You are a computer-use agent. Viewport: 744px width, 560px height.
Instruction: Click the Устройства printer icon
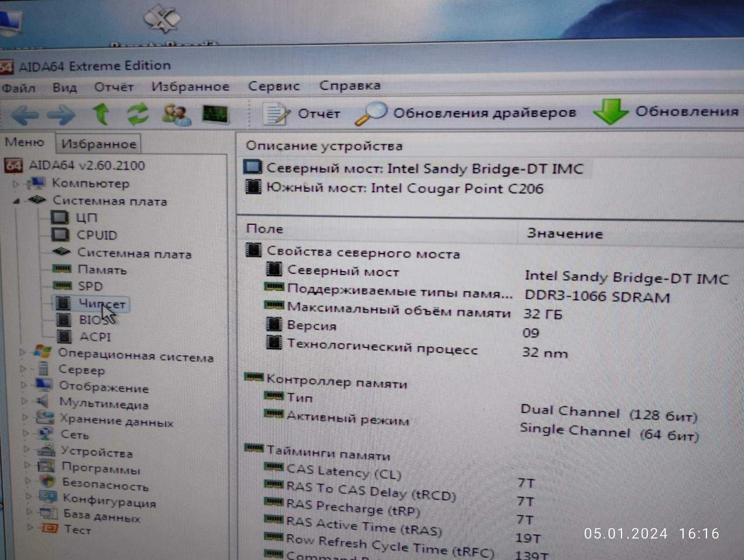tap(46, 450)
